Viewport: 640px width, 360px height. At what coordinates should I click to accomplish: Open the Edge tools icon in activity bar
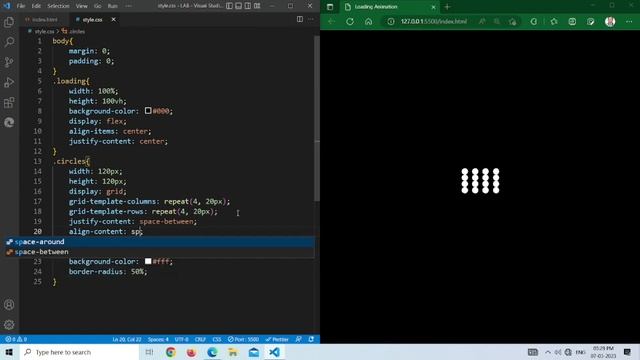pos(9,122)
